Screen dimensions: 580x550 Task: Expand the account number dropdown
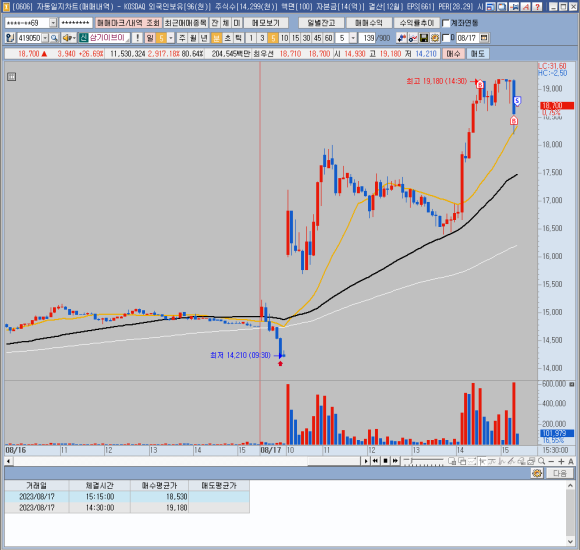click(53, 23)
